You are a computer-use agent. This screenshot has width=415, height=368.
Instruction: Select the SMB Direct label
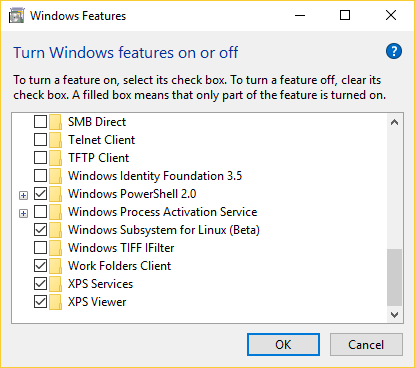97,122
